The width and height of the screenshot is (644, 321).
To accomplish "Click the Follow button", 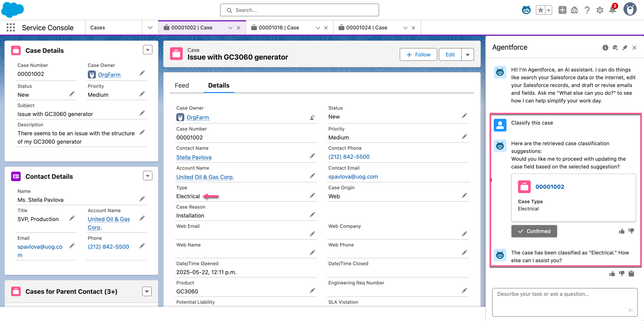I will coord(418,54).
